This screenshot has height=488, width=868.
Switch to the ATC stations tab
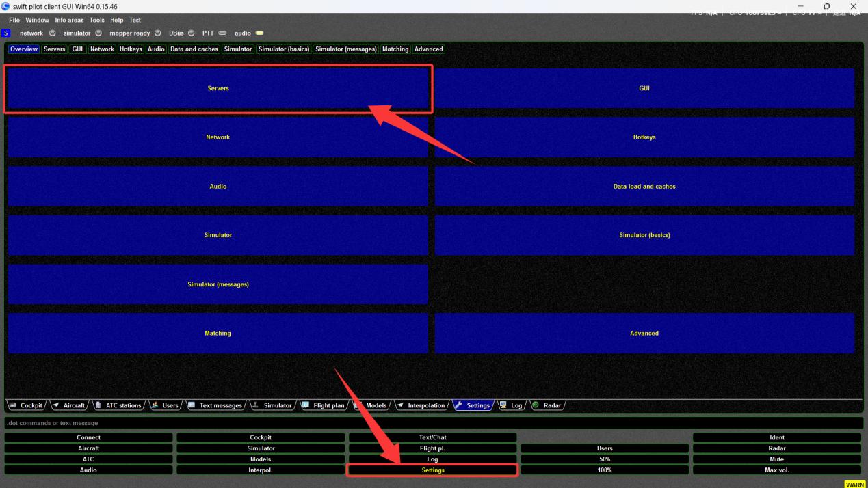click(118, 405)
